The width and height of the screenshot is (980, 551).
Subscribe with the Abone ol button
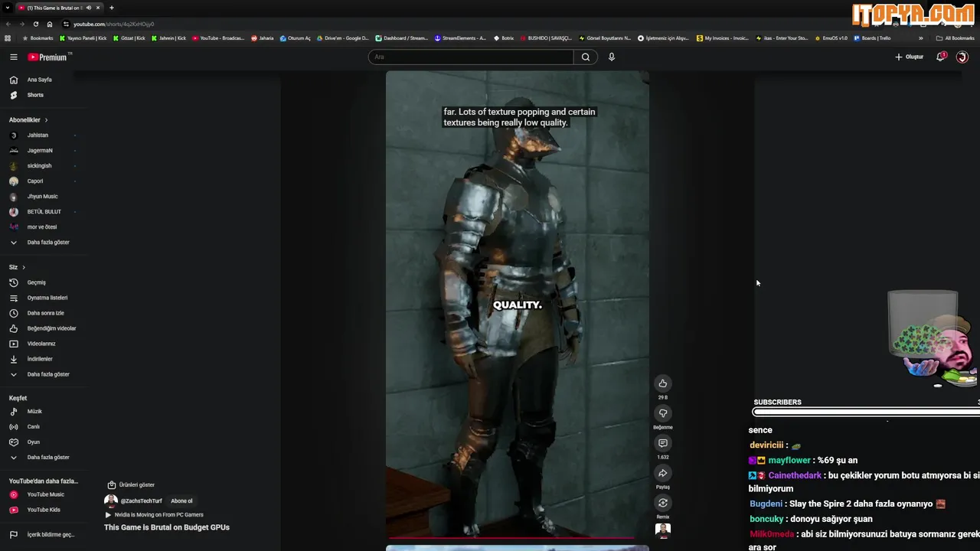point(181,501)
